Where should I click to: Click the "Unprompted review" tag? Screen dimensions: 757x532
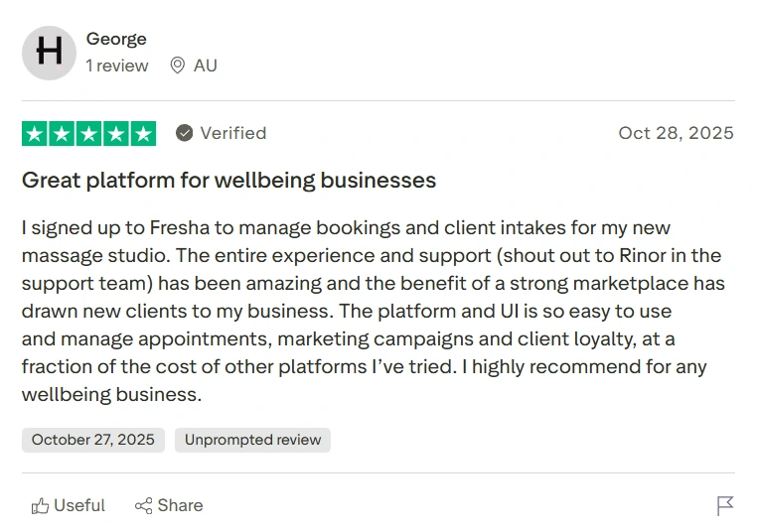[253, 440]
